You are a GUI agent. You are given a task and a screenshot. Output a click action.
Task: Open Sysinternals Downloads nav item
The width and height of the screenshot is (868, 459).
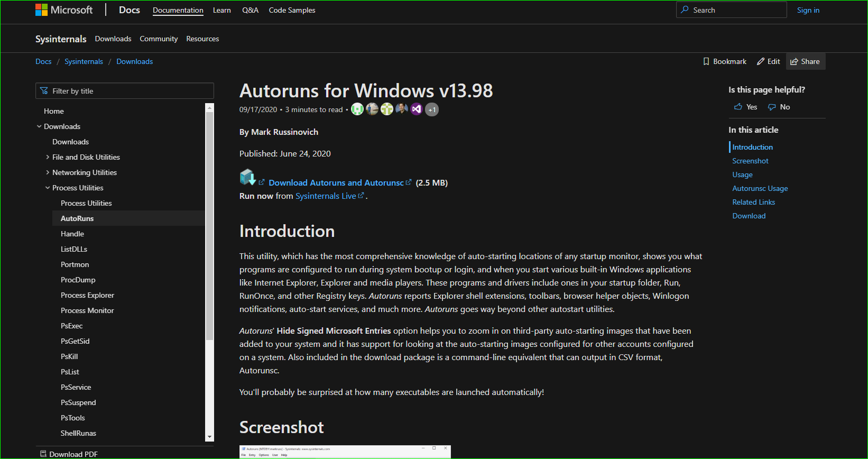pyautogui.click(x=113, y=39)
